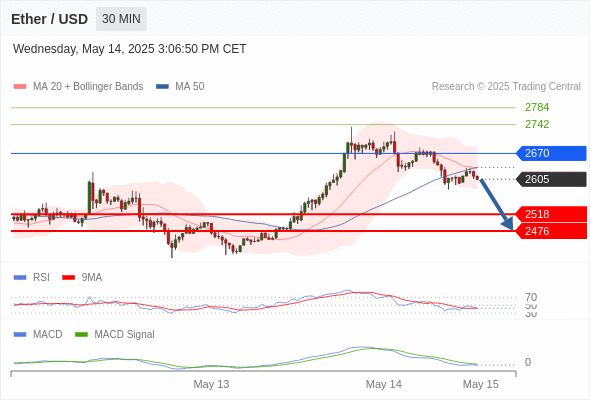Select the blue 2670 pivot price tag
Viewport: 590px width, 400px height.
tap(551, 153)
